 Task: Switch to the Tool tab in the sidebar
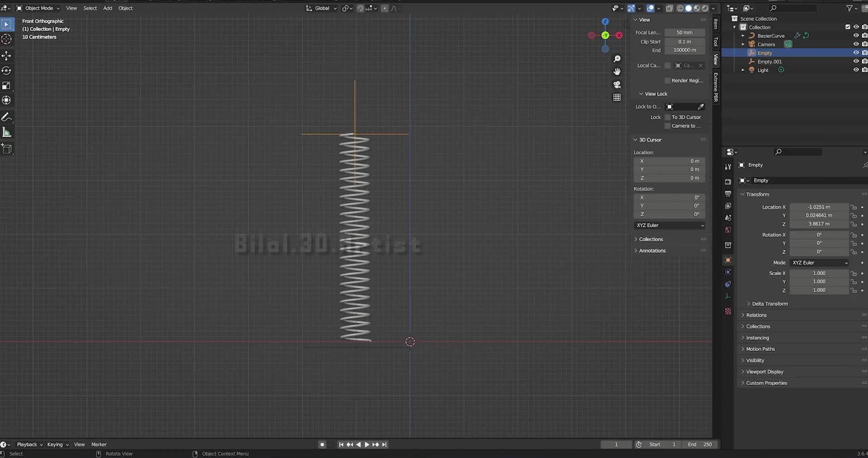coord(716,42)
